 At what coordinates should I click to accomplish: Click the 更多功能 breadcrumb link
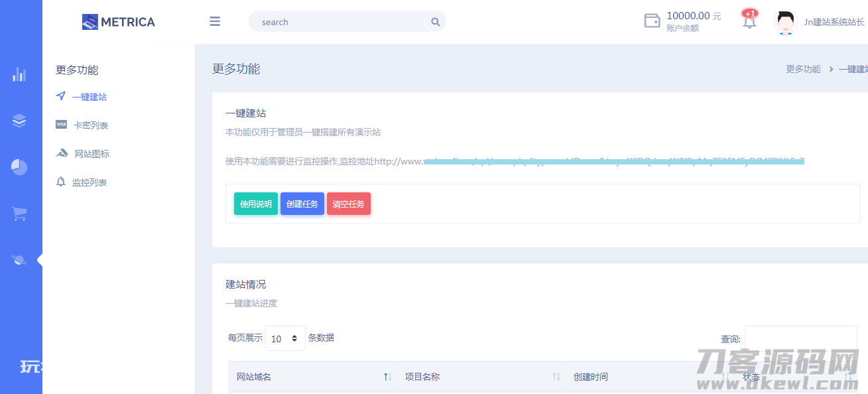point(803,69)
